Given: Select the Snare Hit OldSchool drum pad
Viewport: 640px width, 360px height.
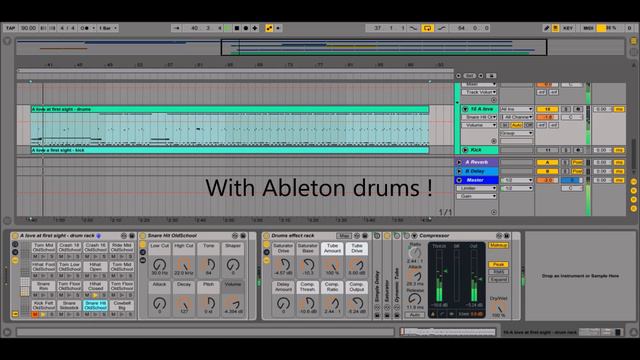Looking at the screenshot, I should click(x=96, y=305).
